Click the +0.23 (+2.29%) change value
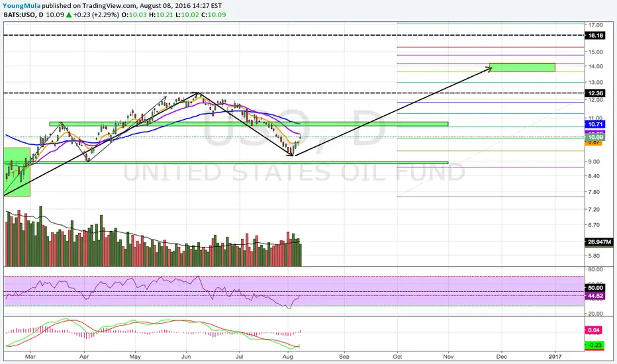Screen dimensions: 617x364 tap(96, 15)
